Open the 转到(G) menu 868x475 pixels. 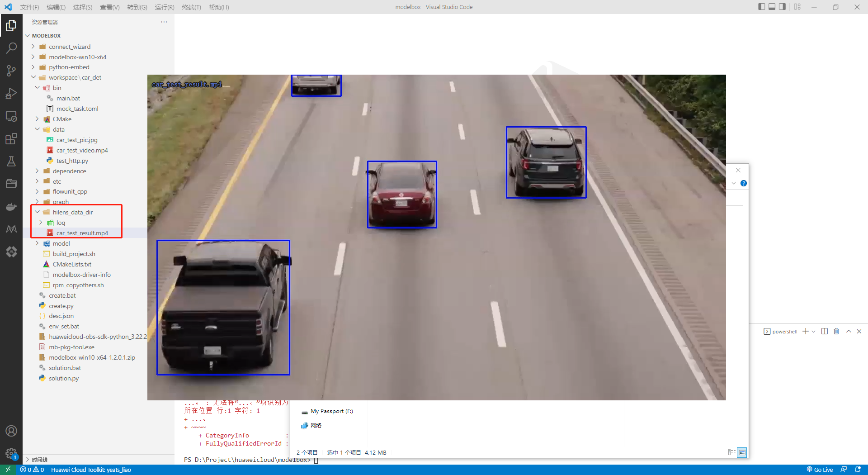tap(137, 7)
